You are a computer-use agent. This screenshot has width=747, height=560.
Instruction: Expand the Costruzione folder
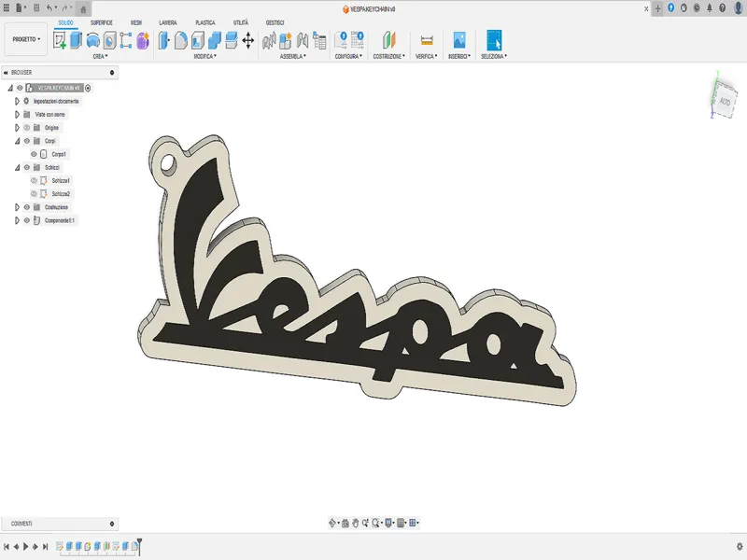click(x=17, y=207)
